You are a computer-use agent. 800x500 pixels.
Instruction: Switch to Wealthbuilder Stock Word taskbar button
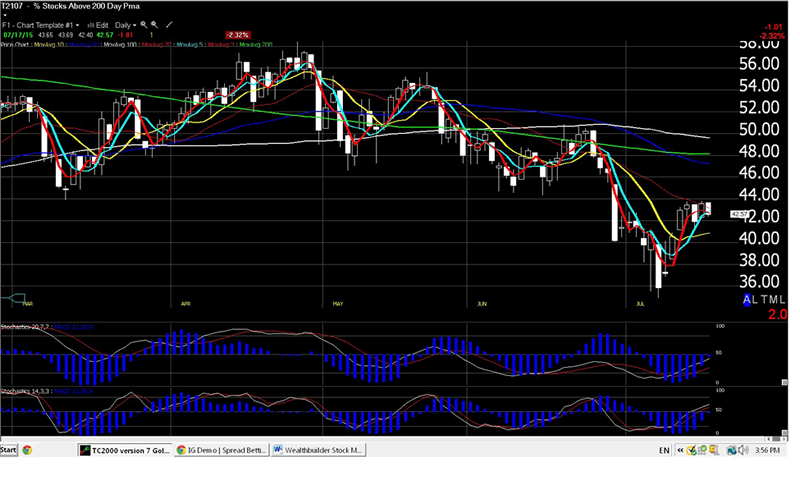[318, 450]
